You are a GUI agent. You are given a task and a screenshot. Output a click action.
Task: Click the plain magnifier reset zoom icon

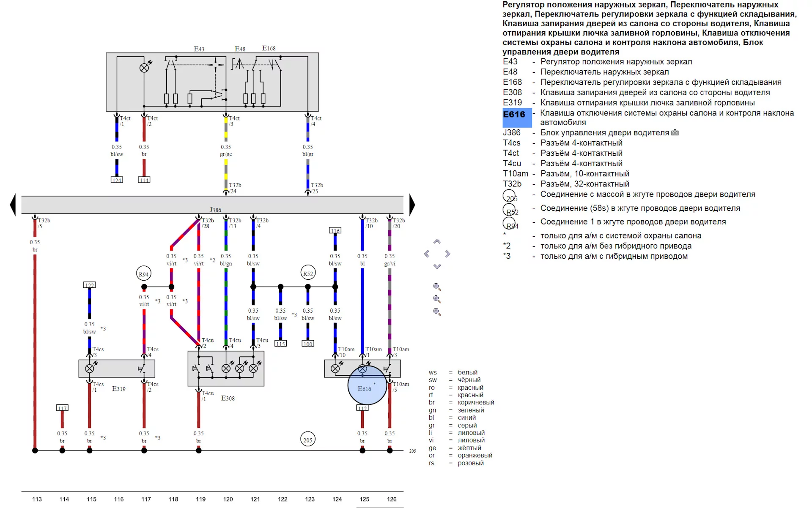(x=437, y=287)
